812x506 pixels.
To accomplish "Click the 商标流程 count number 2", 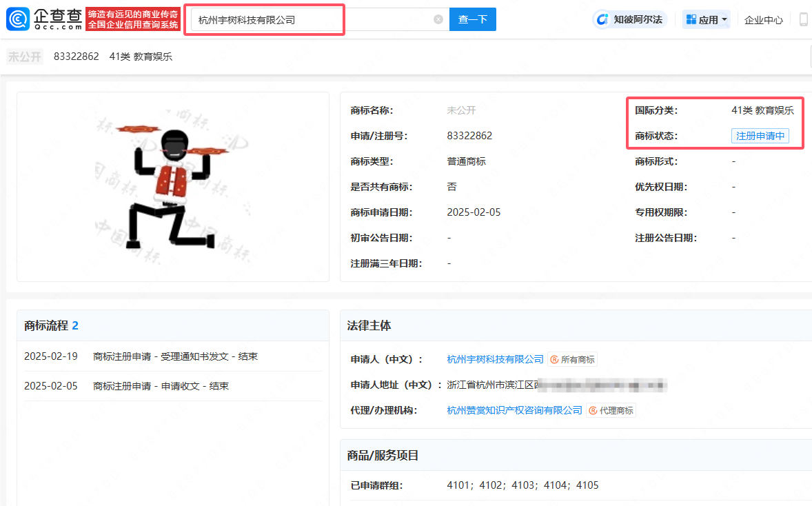I will click(x=75, y=325).
